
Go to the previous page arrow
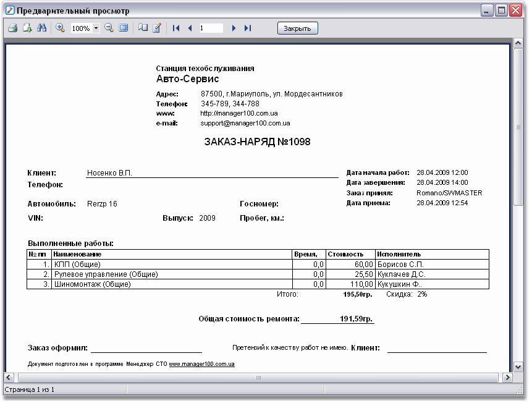click(190, 28)
